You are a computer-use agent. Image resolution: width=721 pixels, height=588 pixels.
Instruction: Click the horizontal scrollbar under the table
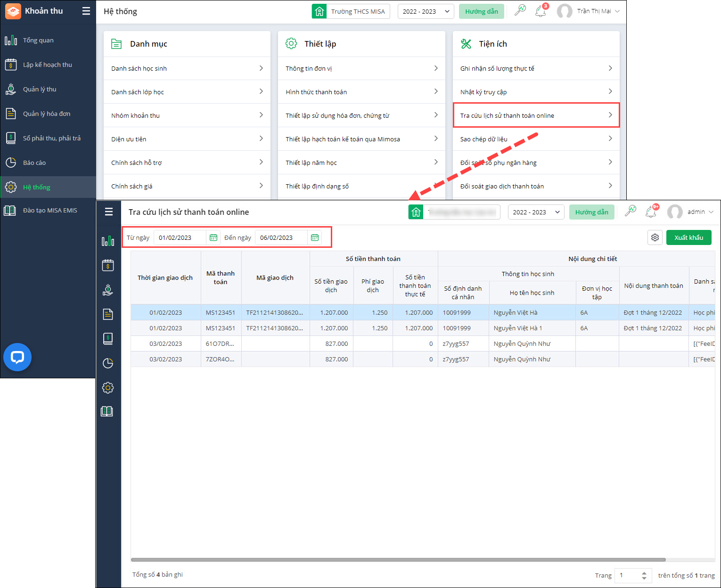tap(398, 560)
